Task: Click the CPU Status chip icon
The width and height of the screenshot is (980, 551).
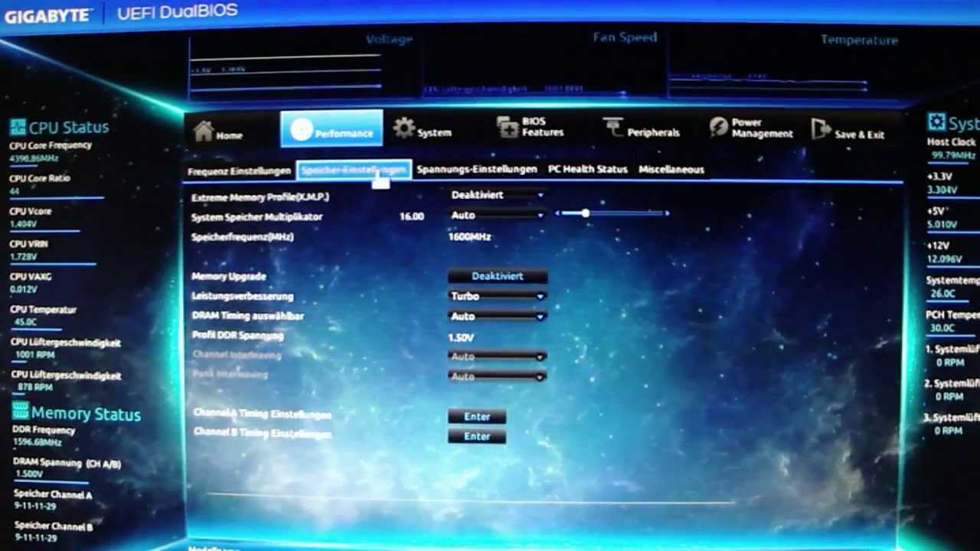Action: [x=18, y=127]
